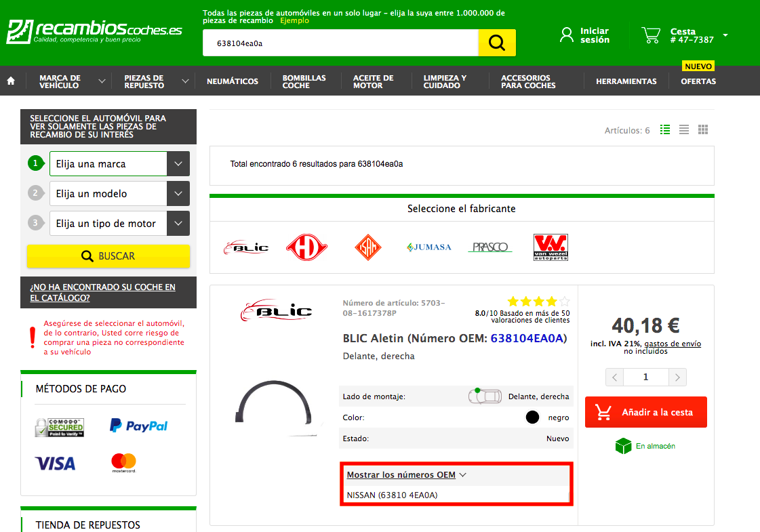Click the yellow search magnifier button

(x=497, y=43)
